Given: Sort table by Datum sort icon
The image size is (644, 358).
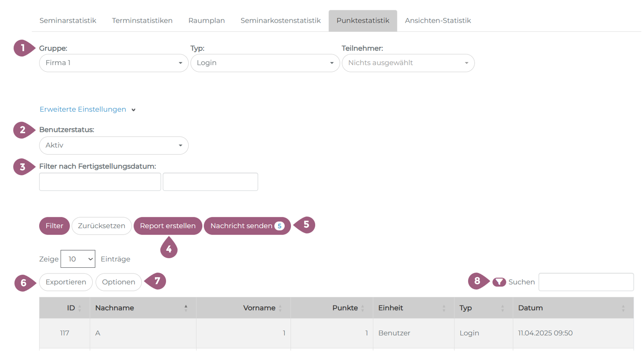Looking at the screenshot, I should [x=623, y=308].
